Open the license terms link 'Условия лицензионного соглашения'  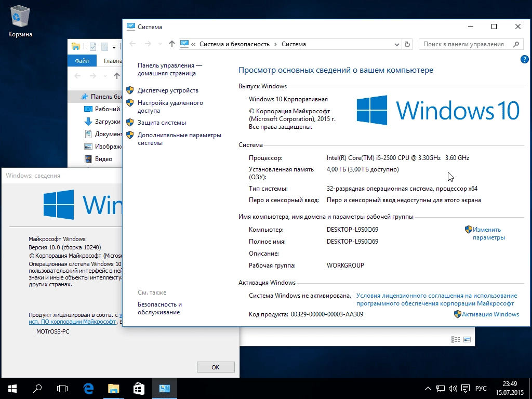[x=436, y=299]
